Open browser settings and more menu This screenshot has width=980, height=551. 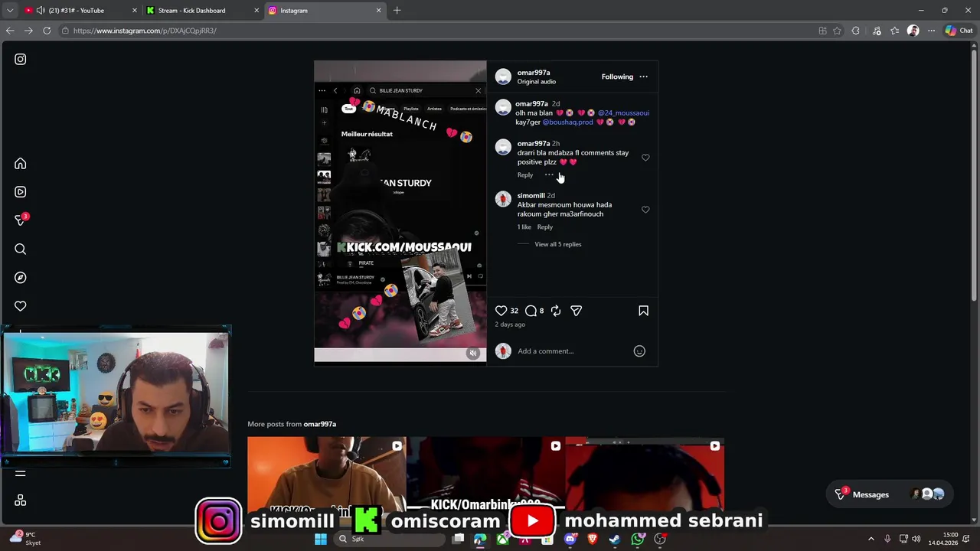coord(931,31)
